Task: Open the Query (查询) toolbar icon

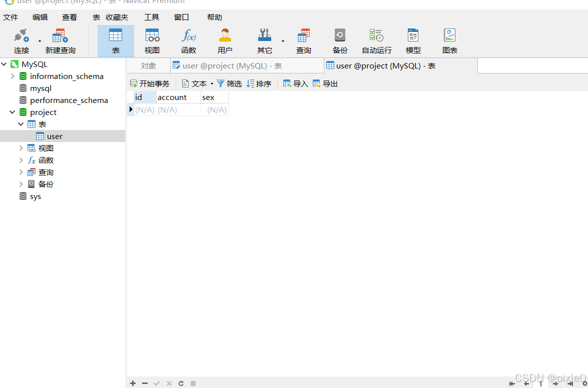Action: pos(303,35)
